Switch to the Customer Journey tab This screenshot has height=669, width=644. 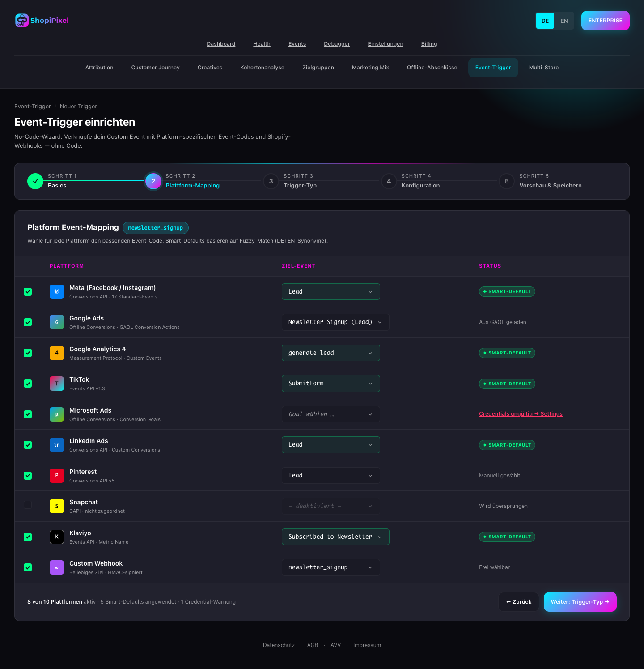coord(155,68)
